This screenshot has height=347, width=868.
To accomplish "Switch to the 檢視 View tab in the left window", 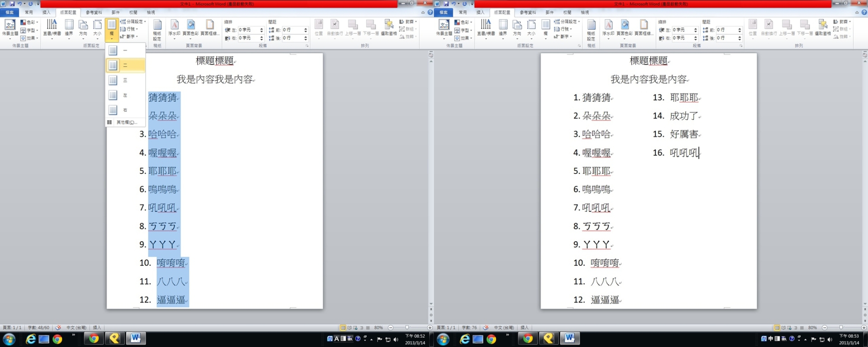I will click(151, 12).
